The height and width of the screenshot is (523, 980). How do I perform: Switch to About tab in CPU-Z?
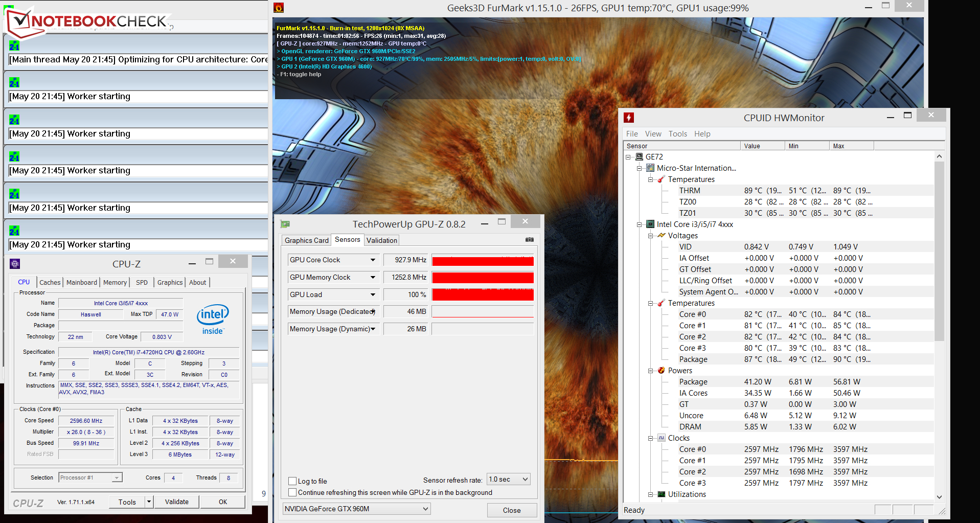[x=198, y=282]
